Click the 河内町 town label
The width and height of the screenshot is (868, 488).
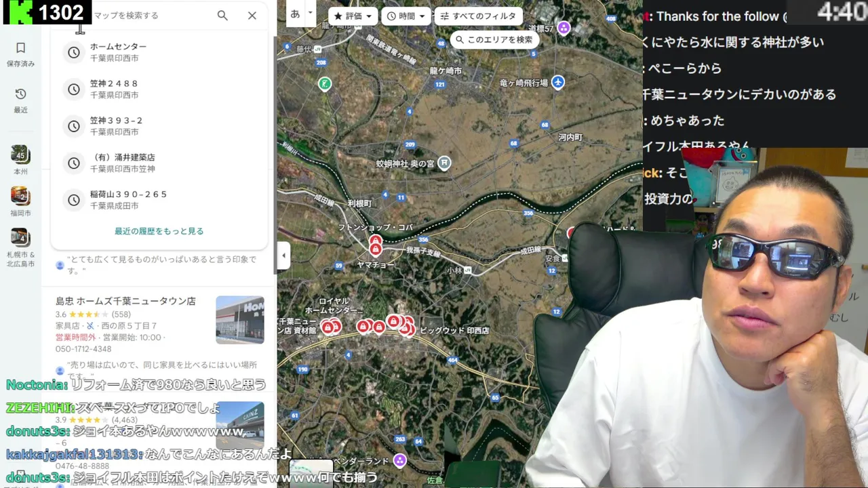(x=570, y=137)
